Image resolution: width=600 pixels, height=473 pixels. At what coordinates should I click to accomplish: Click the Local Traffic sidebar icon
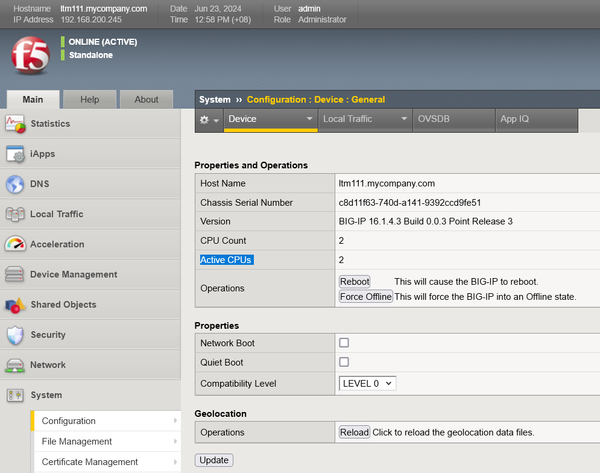point(15,214)
